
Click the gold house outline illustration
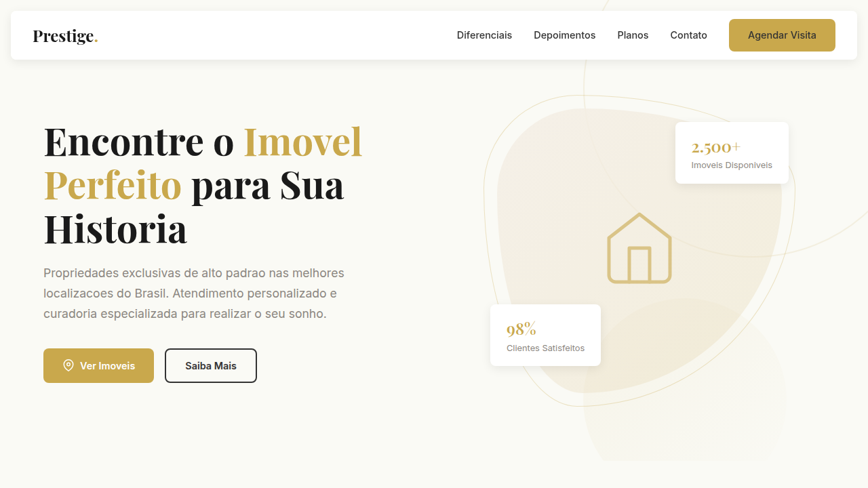(639, 249)
